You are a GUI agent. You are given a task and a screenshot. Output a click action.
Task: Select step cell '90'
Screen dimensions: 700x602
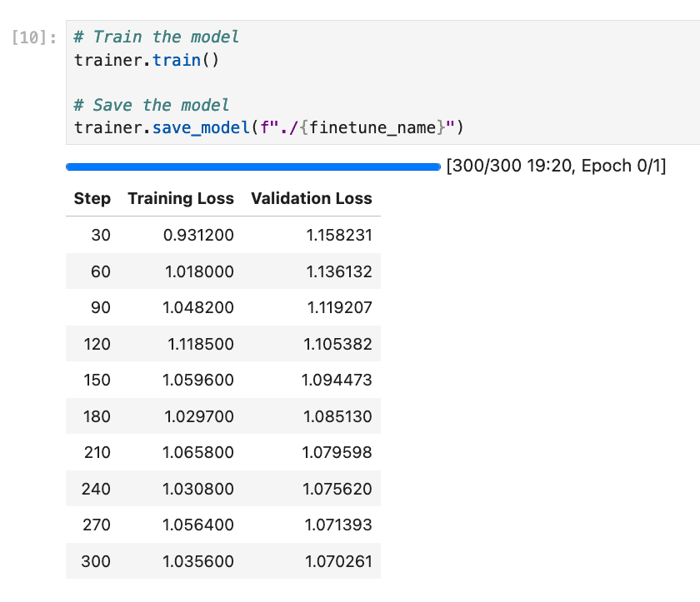point(101,308)
